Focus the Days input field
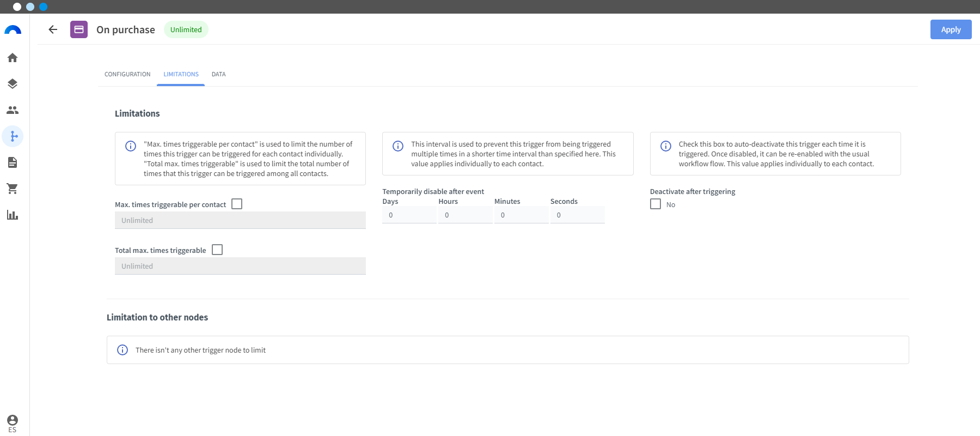980x436 pixels. [x=409, y=215]
